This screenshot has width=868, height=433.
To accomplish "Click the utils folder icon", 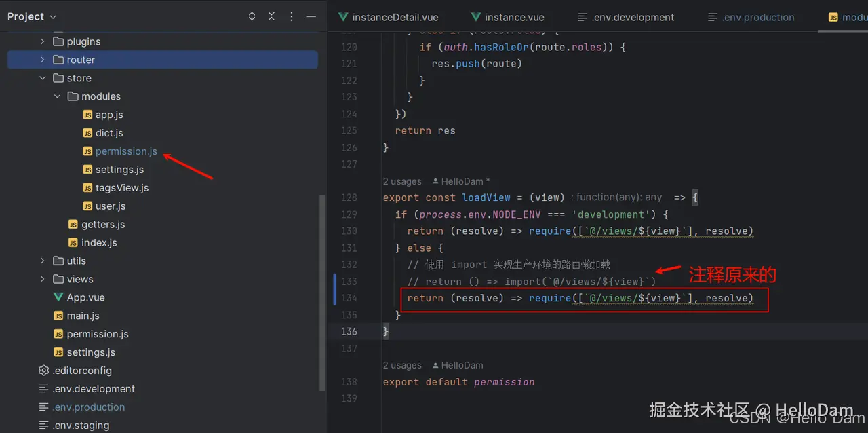I will (58, 261).
